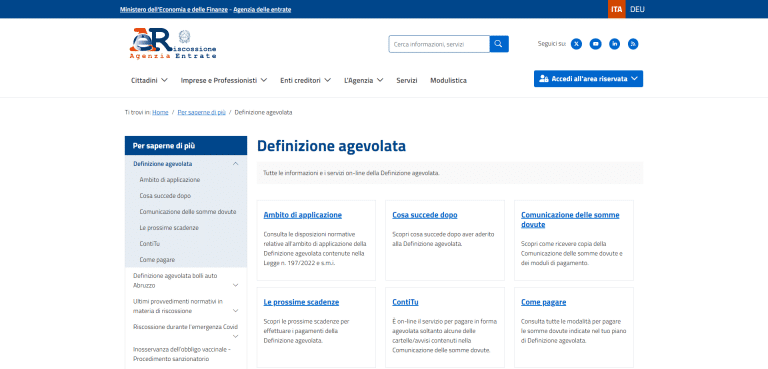Click the Agenzia Entrate Riscossione logo
Screen dimensions: 768x369
click(x=173, y=44)
